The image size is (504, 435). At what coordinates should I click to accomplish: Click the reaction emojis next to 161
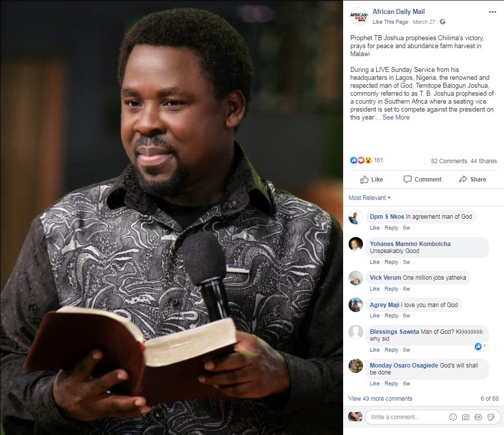point(360,160)
